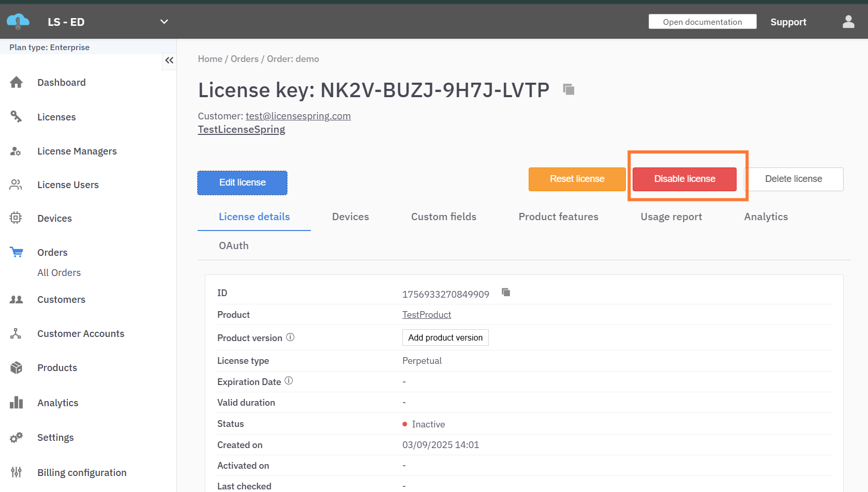
Task: Open Orders via shopping cart icon
Action: [17, 252]
